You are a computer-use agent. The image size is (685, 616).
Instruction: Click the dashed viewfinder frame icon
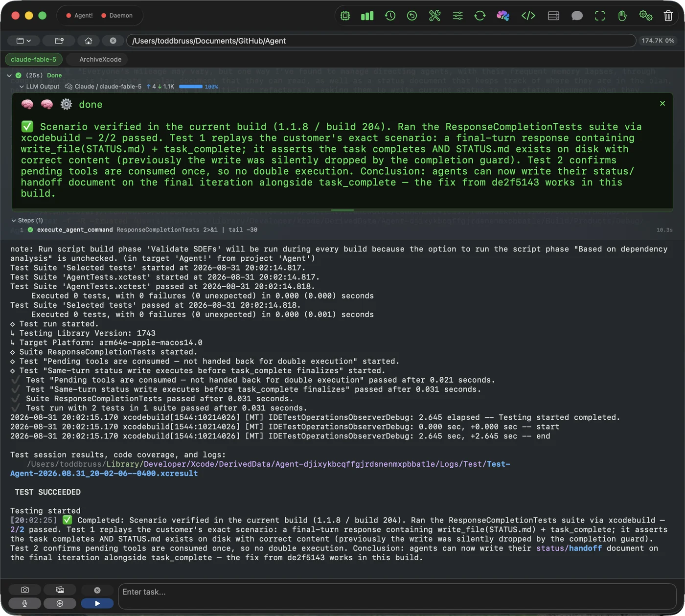[600, 16]
